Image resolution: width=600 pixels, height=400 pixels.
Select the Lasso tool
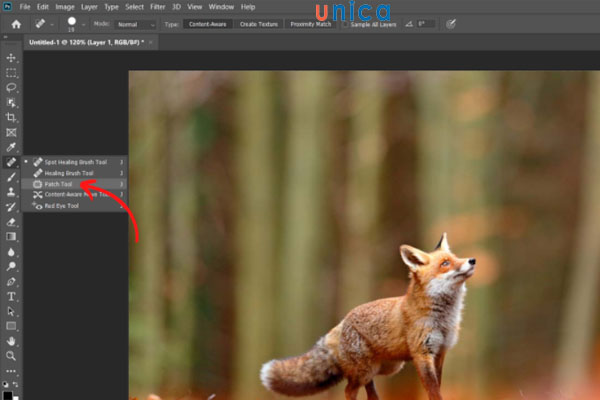point(11,88)
